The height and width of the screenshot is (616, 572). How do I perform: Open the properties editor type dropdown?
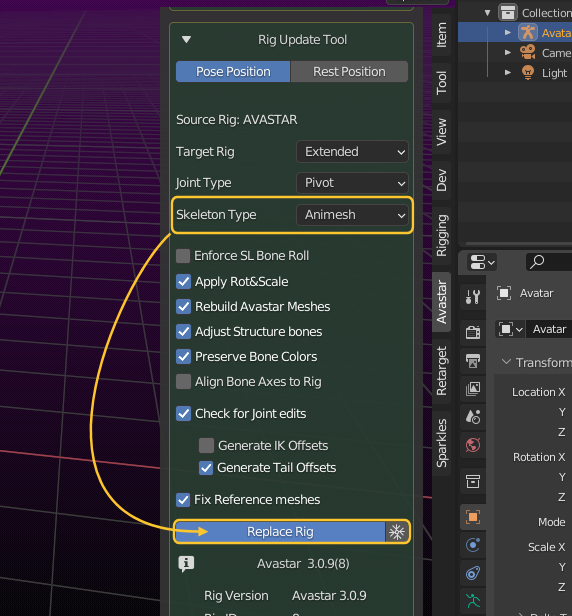click(482, 262)
